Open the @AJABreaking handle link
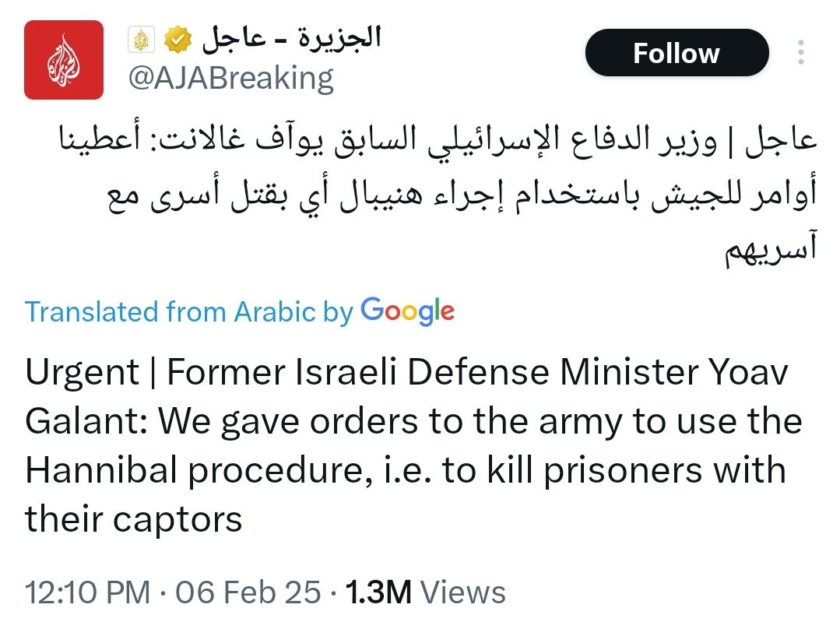840x629 pixels. point(230,78)
